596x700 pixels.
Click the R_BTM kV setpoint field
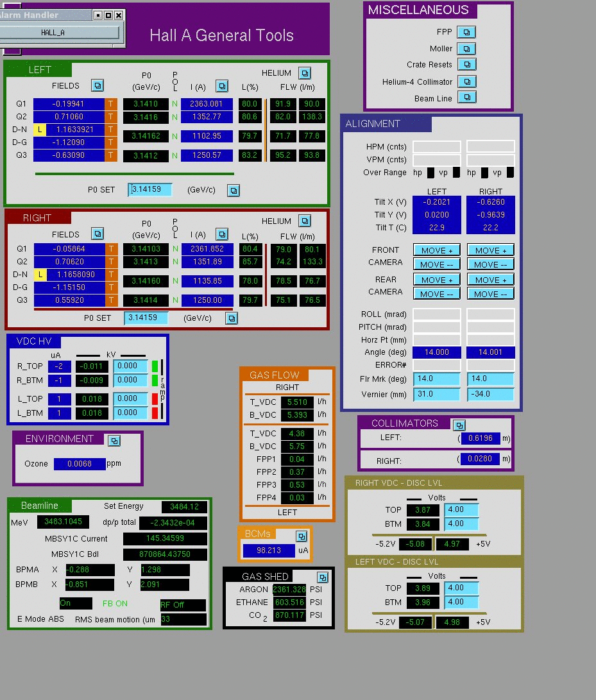click(130, 380)
